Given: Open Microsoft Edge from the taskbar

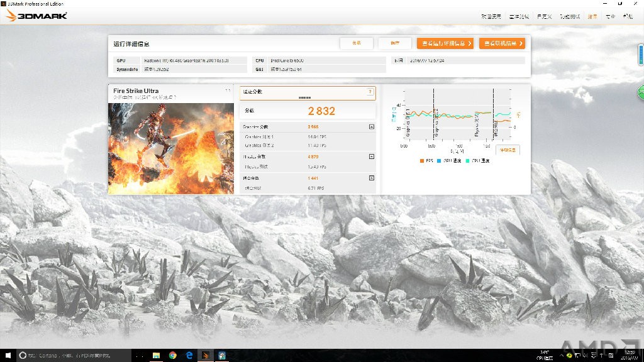Looking at the screenshot, I should coord(189,356).
